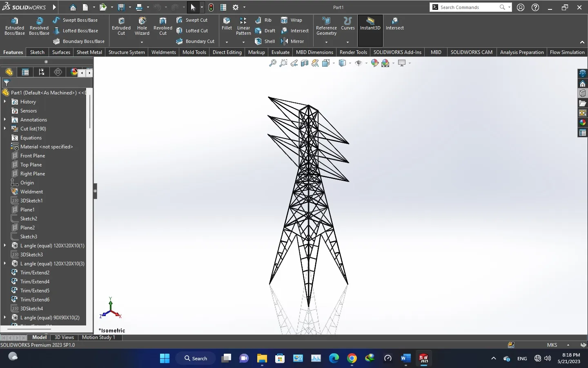Image resolution: width=588 pixels, height=368 pixels.
Task: Click the Shell feature tool
Action: (x=265, y=41)
